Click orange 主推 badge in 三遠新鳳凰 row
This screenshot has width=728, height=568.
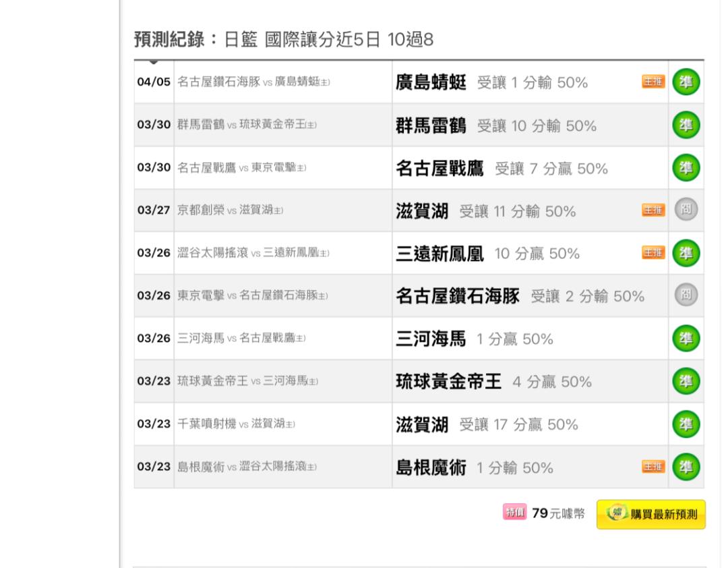(653, 254)
